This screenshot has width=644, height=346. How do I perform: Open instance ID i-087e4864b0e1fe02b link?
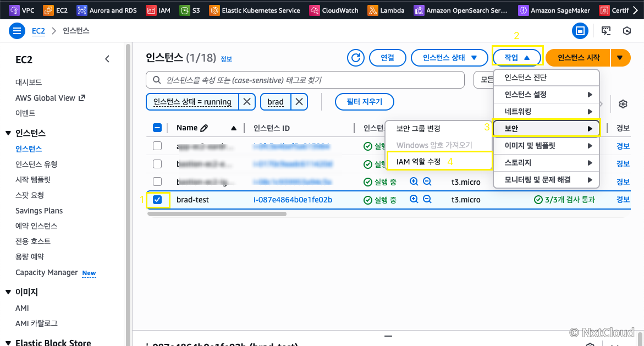point(293,200)
